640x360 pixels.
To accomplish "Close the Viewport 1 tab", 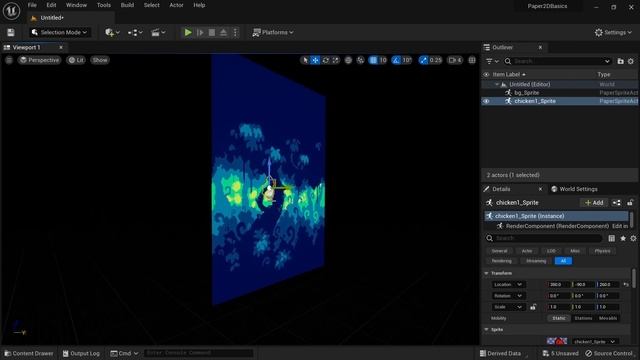I will click(61, 48).
